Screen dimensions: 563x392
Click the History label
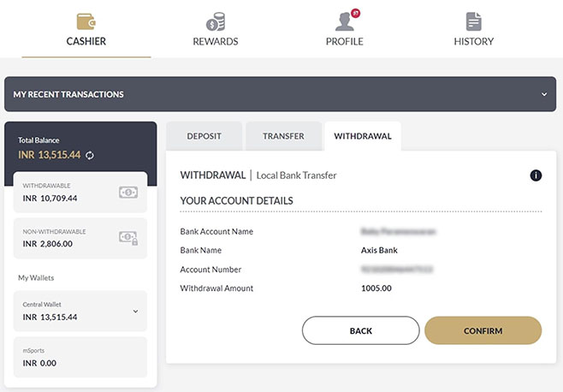(x=473, y=41)
